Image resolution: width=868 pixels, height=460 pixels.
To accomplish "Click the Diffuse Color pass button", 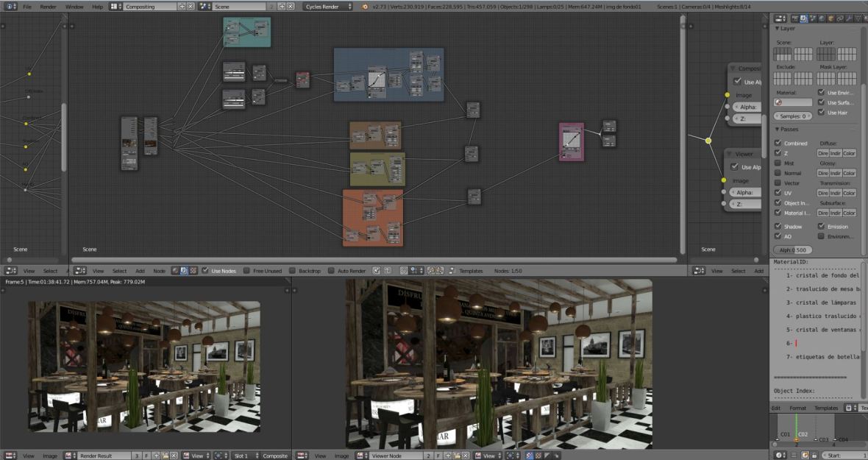I will 849,153.
